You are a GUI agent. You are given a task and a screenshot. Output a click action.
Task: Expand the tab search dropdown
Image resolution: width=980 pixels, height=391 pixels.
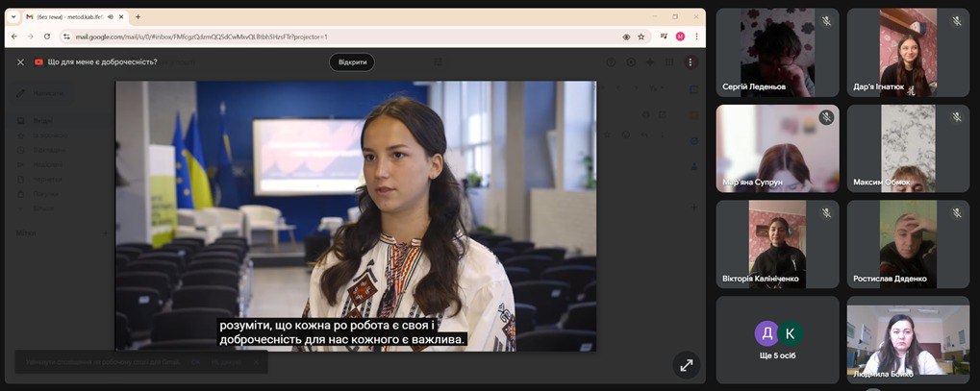[14, 16]
